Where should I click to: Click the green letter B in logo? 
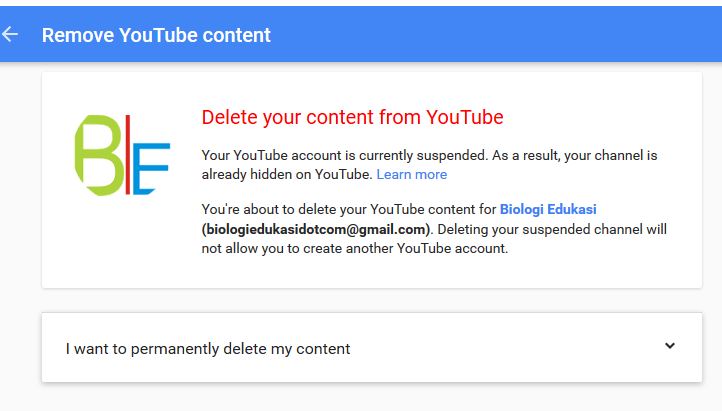tap(98, 155)
